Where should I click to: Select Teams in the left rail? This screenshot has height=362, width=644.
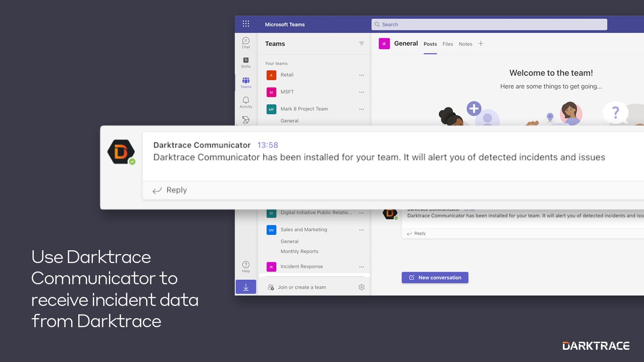point(246,82)
